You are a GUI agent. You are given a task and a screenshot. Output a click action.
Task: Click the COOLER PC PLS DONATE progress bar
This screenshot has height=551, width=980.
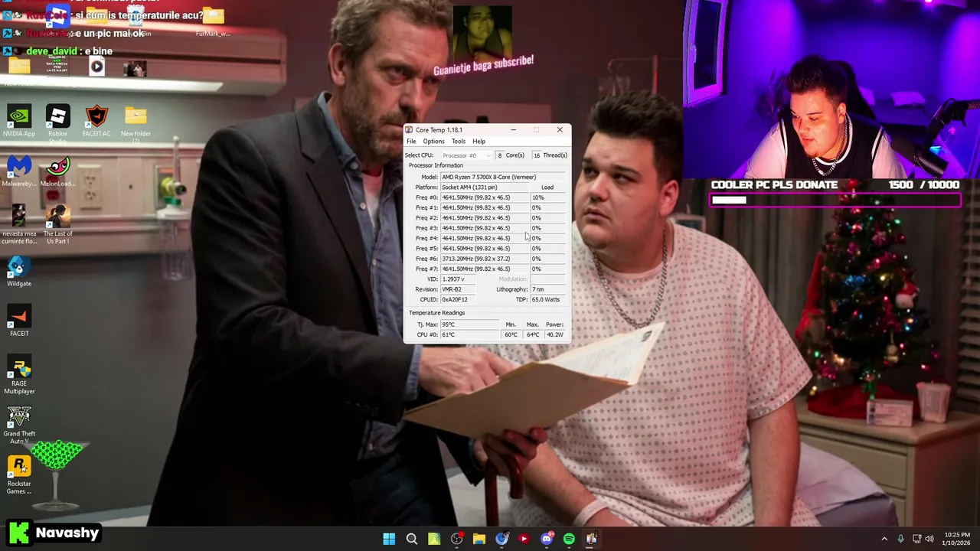point(835,200)
